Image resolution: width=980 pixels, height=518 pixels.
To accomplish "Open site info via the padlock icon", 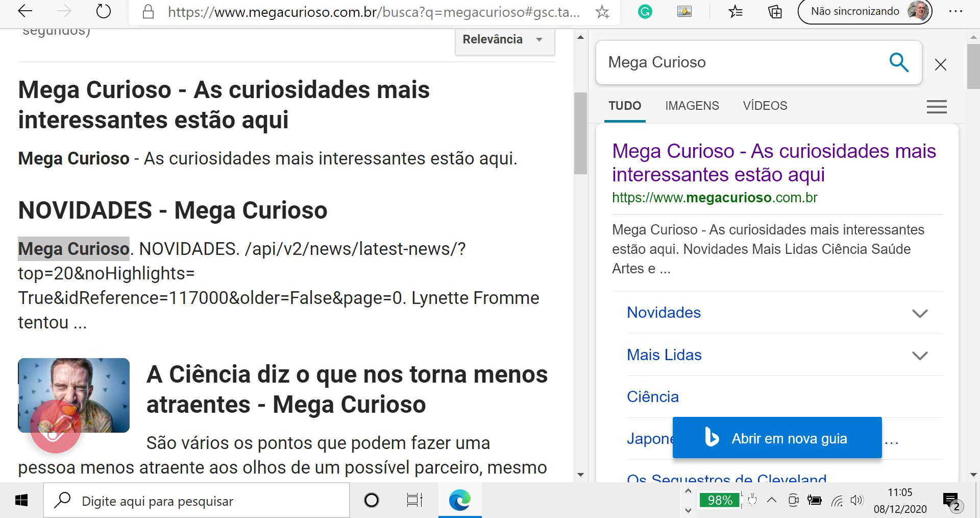I will 148,11.
